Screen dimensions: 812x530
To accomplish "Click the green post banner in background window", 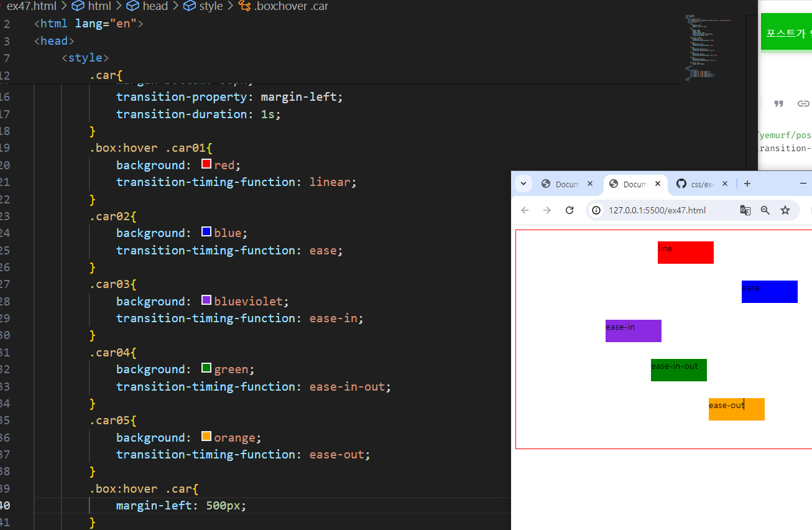I will pyautogui.click(x=786, y=33).
